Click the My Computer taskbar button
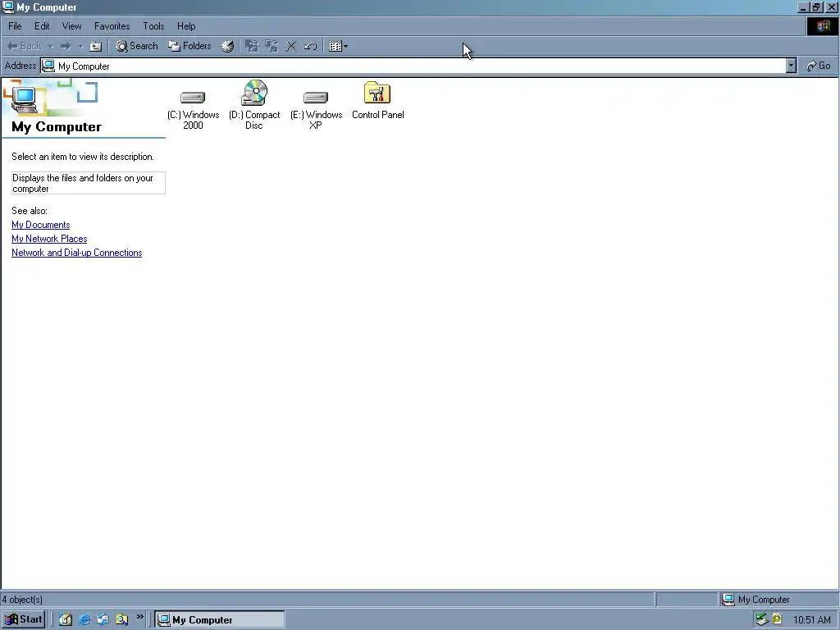Viewport: 840px width, 630px height. (x=220, y=620)
